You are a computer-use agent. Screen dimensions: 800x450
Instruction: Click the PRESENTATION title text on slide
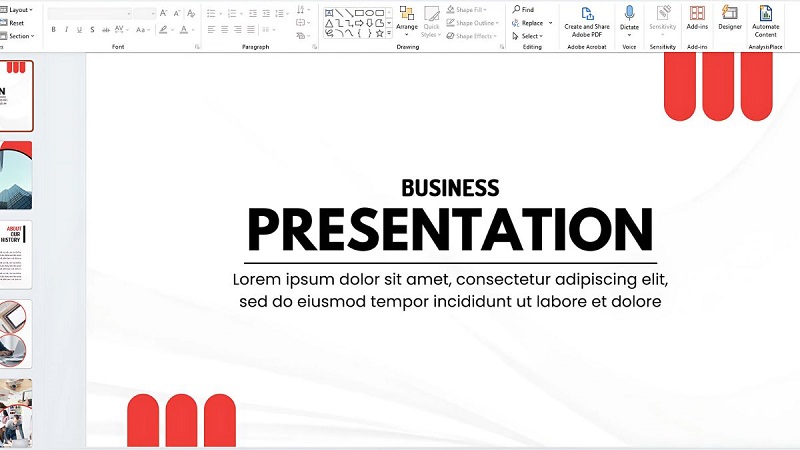coord(450,230)
